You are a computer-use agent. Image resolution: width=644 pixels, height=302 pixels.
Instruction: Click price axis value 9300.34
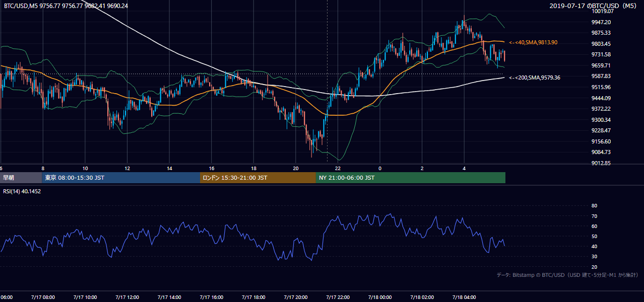[601, 120]
